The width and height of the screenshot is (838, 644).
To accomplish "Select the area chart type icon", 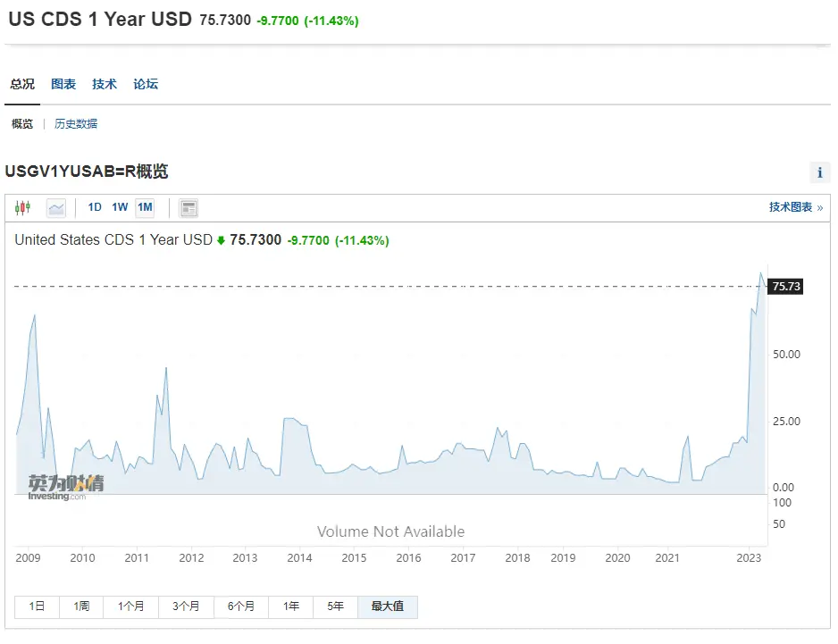I will (56, 208).
